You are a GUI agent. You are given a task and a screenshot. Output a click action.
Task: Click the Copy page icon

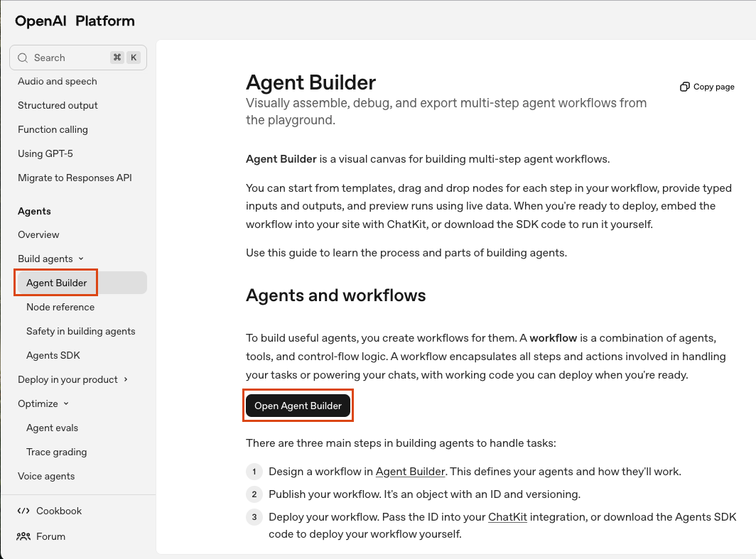coord(684,87)
